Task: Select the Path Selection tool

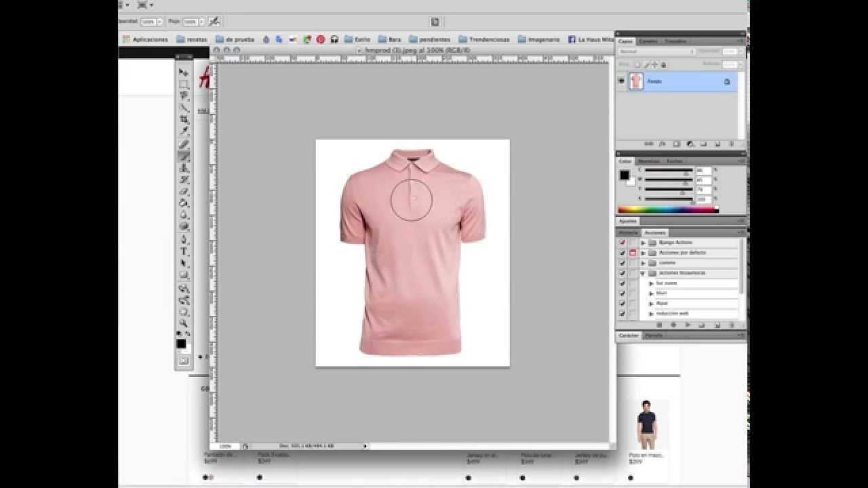Action: (x=184, y=263)
